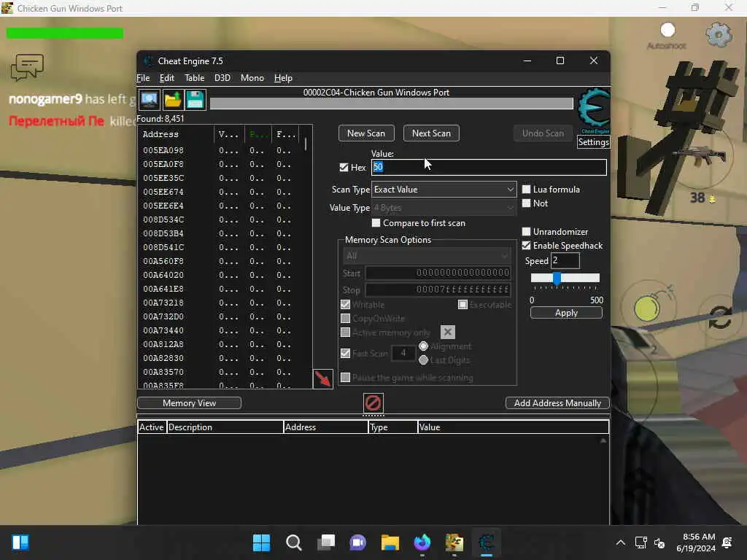Click the network tray icon
747x560 pixels.
coord(640,542)
